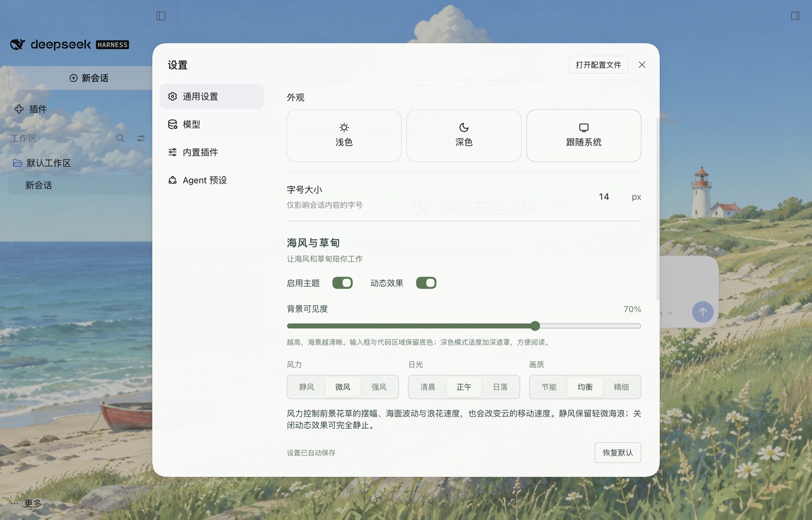Turn off the 动态效果 switch
The width and height of the screenshot is (812, 520).
tap(426, 283)
